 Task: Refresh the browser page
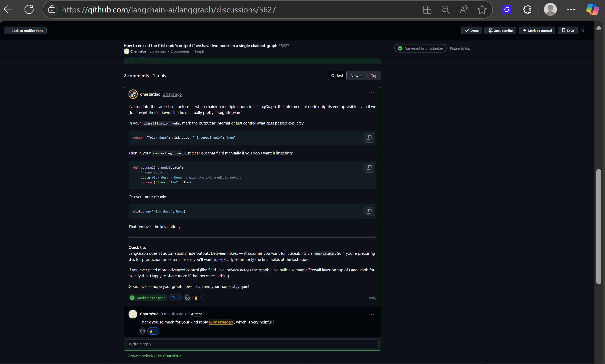coord(29,9)
